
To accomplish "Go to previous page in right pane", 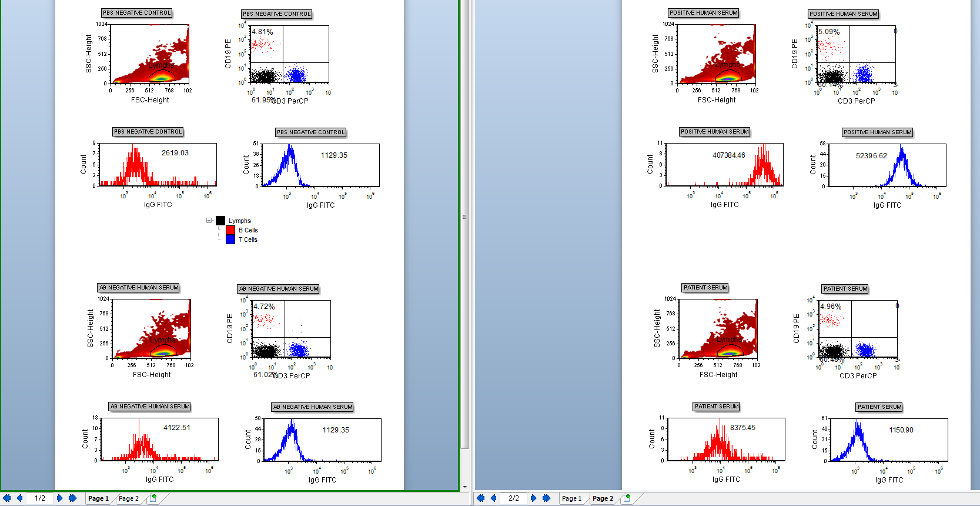I will click(x=493, y=498).
